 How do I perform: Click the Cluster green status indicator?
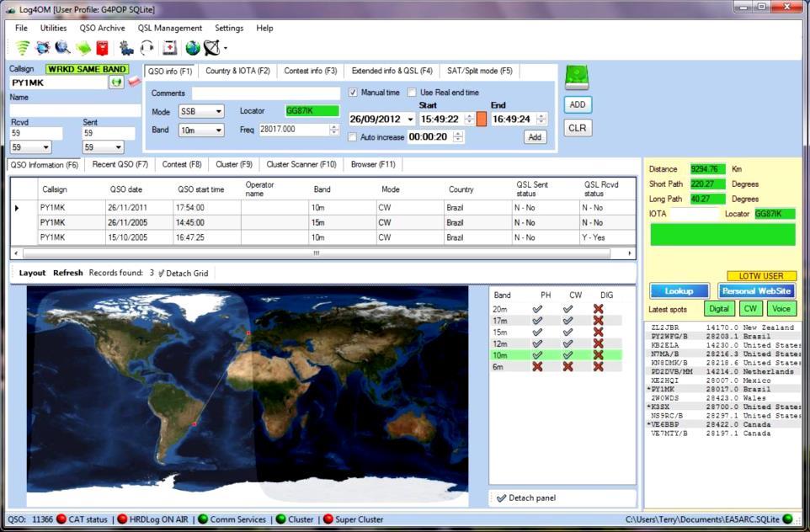281,519
